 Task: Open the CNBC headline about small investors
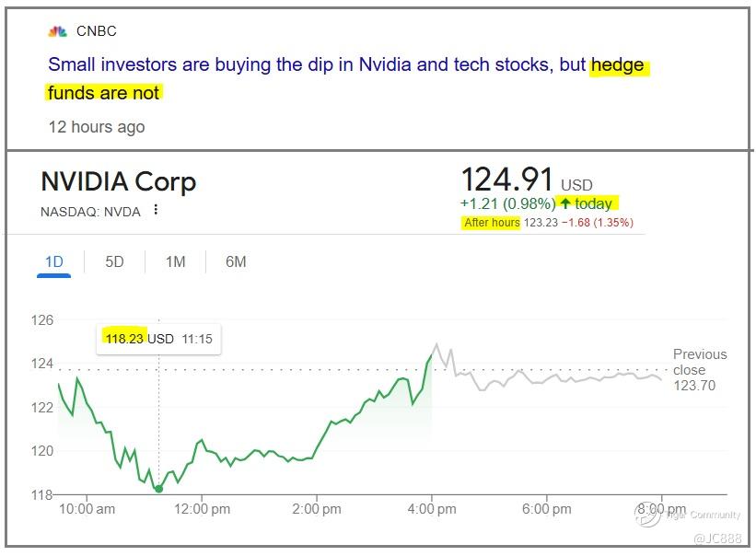point(313,66)
